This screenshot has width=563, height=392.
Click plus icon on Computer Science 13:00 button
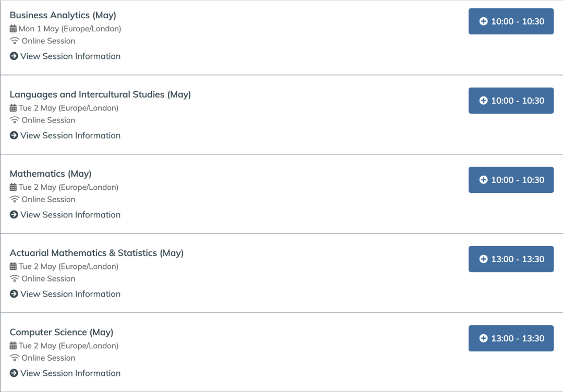tap(483, 338)
